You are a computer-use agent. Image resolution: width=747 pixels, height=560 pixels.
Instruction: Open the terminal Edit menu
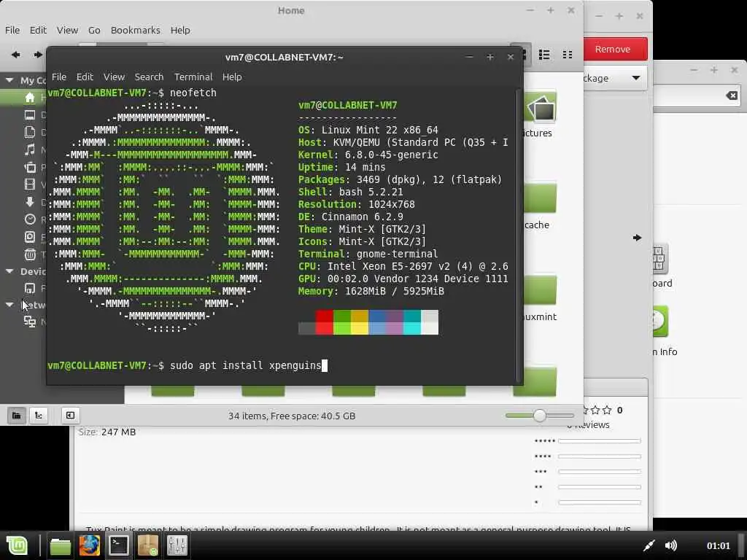[85, 77]
